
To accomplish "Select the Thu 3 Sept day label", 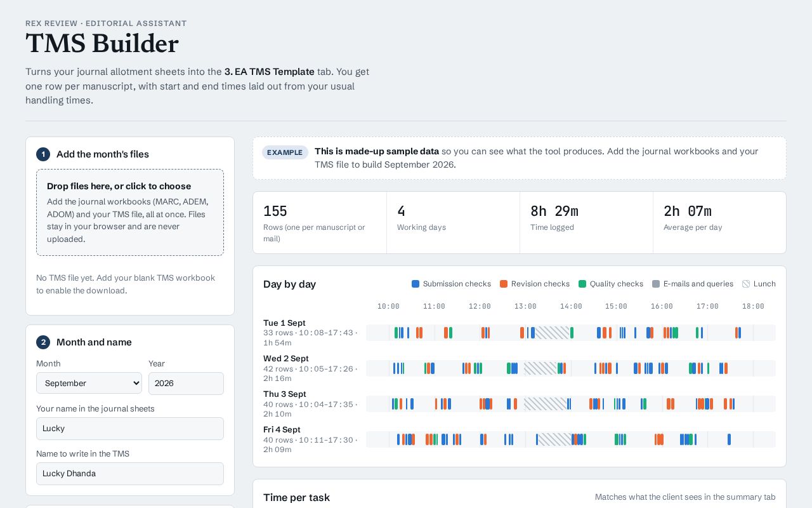I will pyautogui.click(x=285, y=394).
